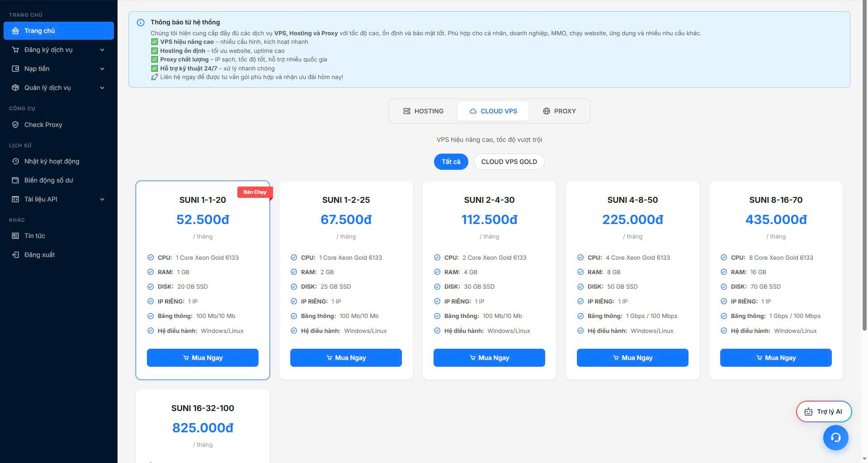
Task: Click the history icon beside Nhật ký hoạt động
Action: pyautogui.click(x=15, y=161)
